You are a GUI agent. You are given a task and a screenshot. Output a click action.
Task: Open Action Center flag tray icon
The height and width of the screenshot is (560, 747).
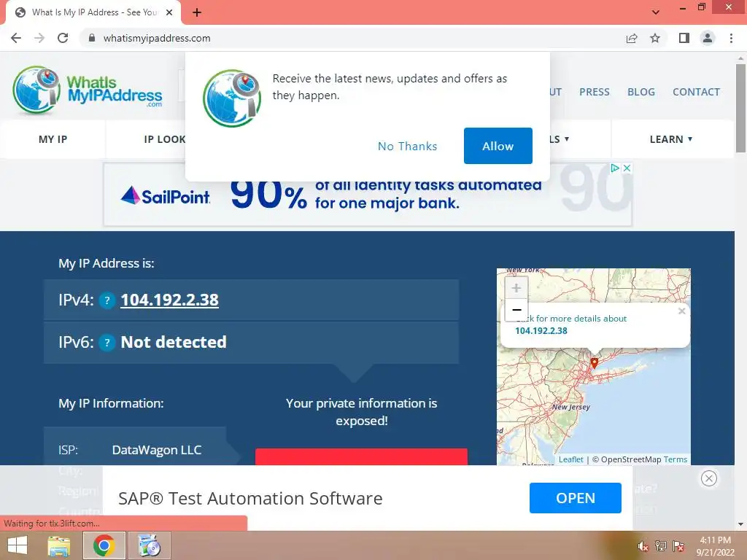point(678,546)
